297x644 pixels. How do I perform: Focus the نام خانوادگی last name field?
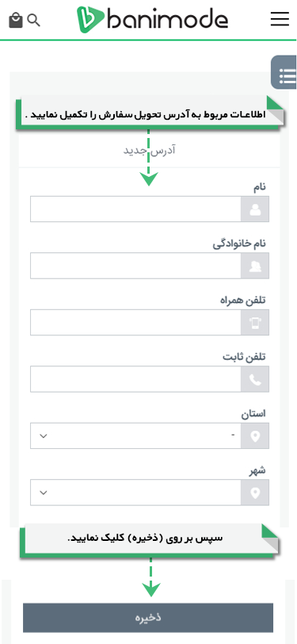click(x=135, y=266)
